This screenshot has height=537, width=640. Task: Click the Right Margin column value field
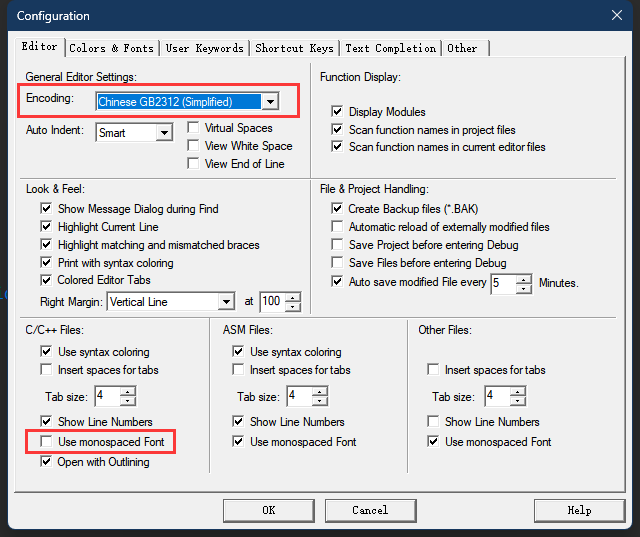click(273, 302)
